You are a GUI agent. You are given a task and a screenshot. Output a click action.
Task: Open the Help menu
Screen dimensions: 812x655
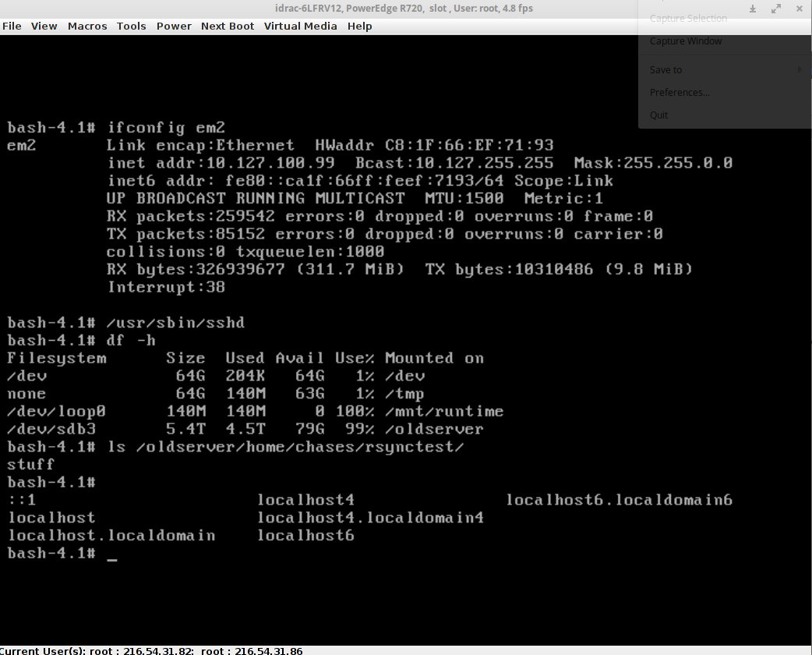(359, 26)
